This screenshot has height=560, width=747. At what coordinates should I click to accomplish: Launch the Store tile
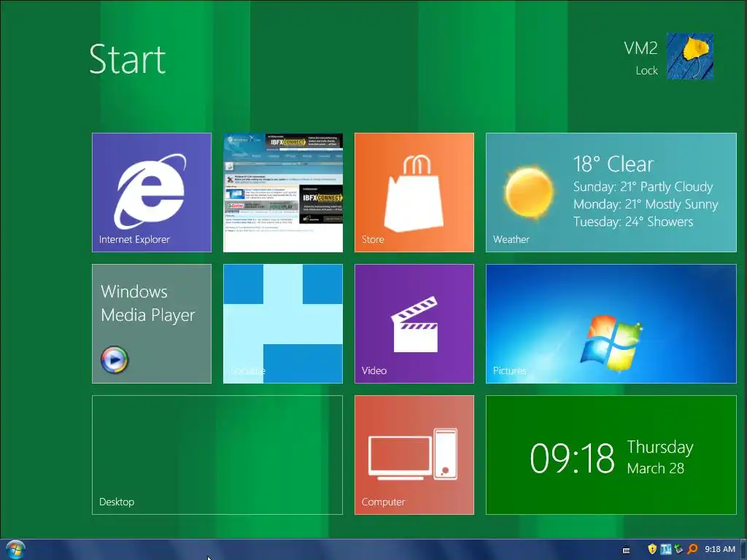click(414, 192)
